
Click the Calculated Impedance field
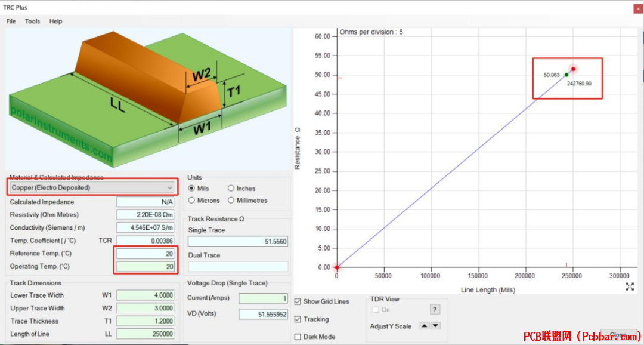pos(145,202)
